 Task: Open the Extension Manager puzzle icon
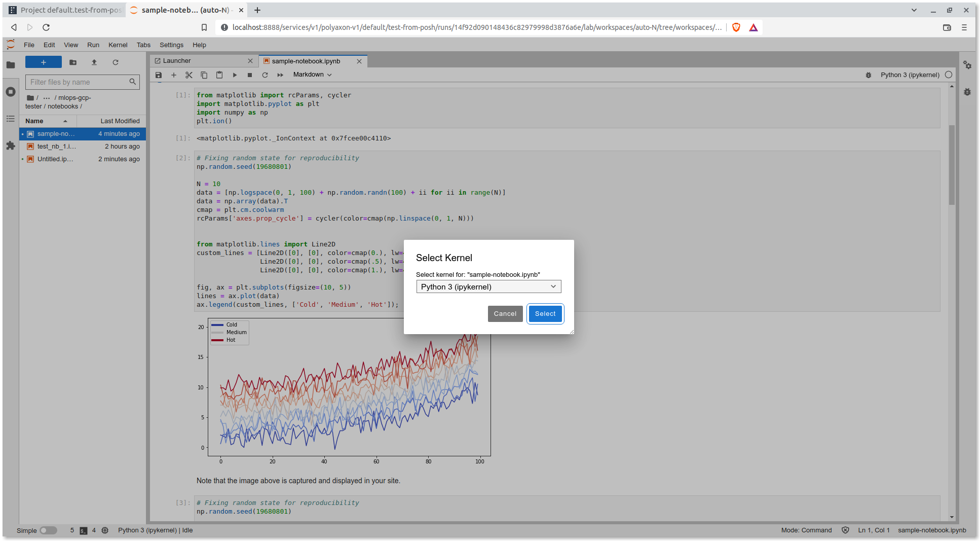(11, 146)
